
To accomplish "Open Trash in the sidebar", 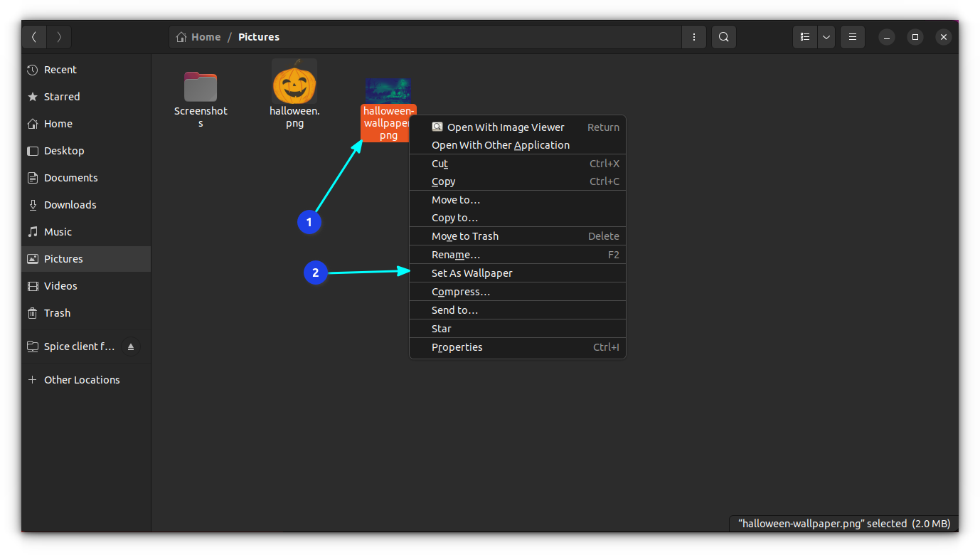I will (57, 313).
